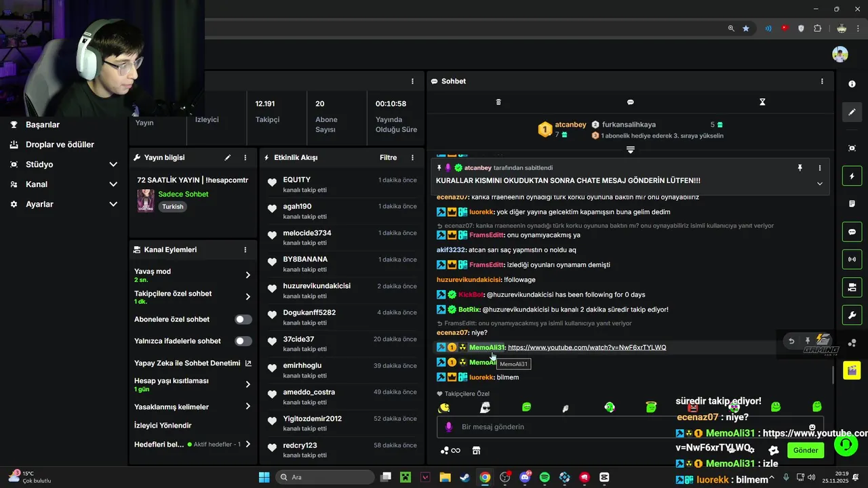This screenshot has width=868, height=488.
Task: Click the broadcast signal icon in right sidebar
Action: 852,259
